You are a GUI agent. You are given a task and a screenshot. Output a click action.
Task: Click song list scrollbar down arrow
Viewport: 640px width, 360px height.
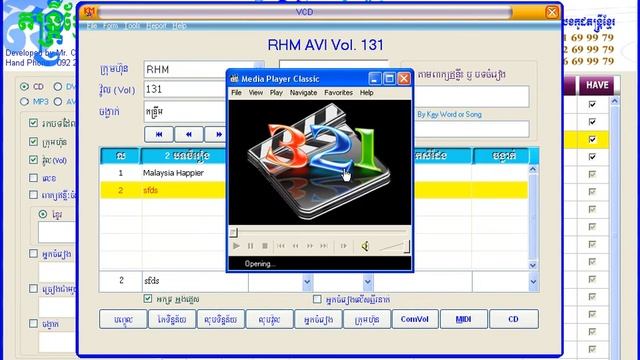tap(533, 265)
